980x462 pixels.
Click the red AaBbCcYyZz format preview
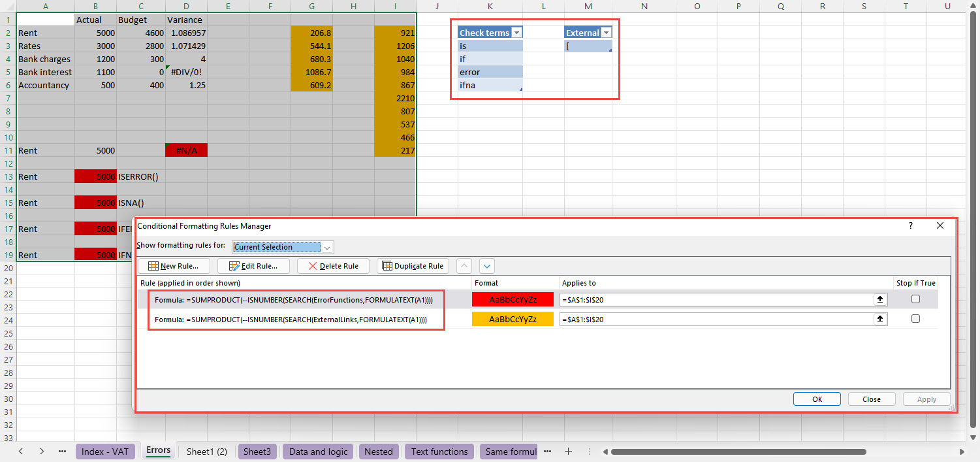click(x=513, y=299)
